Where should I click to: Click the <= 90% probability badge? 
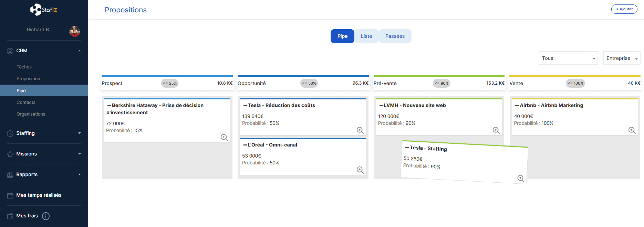[x=442, y=83]
